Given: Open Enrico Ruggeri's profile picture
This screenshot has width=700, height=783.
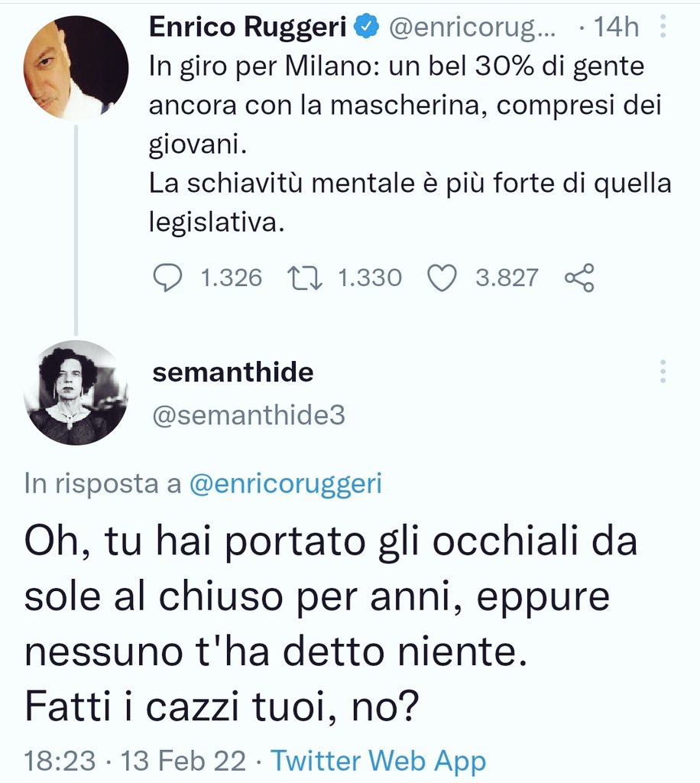Looking at the screenshot, I should pos(76,67).
